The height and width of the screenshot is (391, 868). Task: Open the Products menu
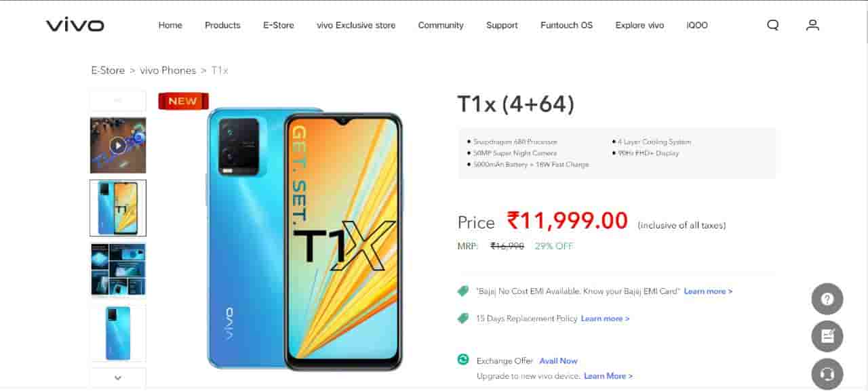click(222, 25)
